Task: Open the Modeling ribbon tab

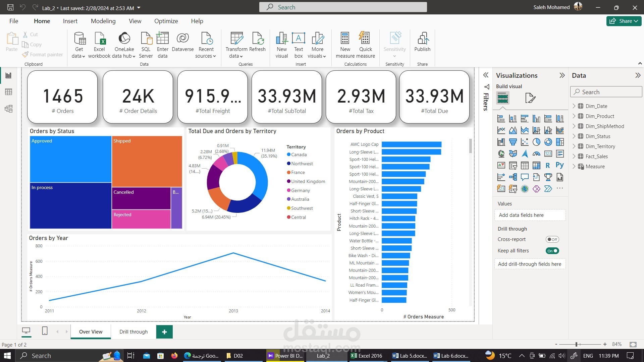Action: (103, 21)
